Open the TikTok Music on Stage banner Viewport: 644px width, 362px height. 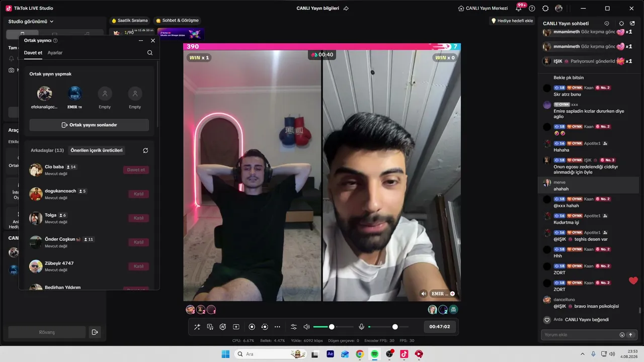[x=181, y=34]
